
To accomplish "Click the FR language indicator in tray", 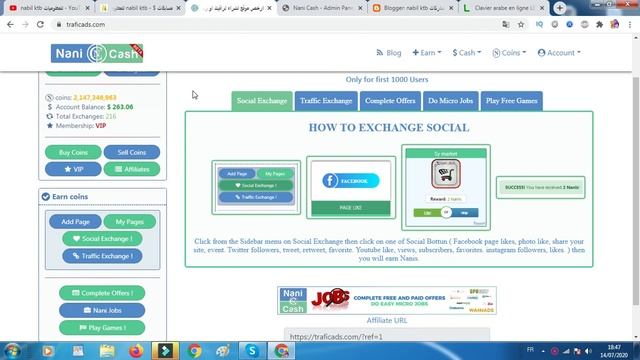I will click(530, 350).
